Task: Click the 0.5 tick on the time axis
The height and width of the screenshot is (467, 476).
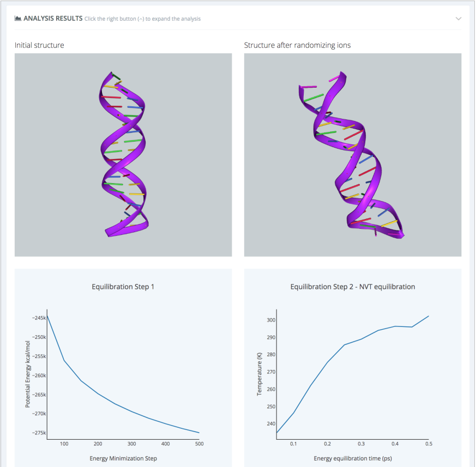Action: [x=429, y=445]
